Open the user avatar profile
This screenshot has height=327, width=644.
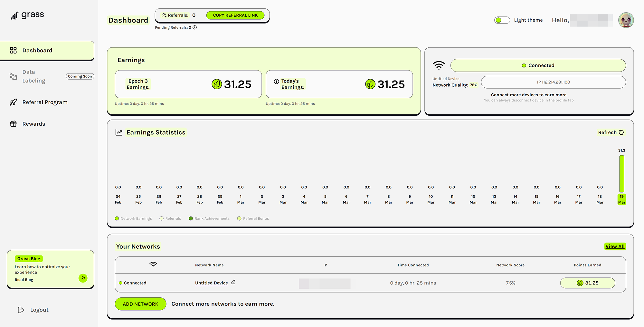tap(626, 20)
